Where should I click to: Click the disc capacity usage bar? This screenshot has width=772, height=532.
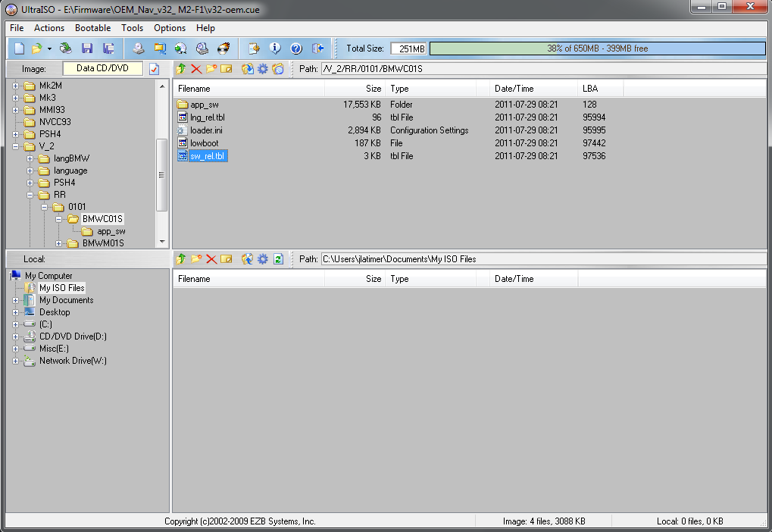(x=597, y=49)
